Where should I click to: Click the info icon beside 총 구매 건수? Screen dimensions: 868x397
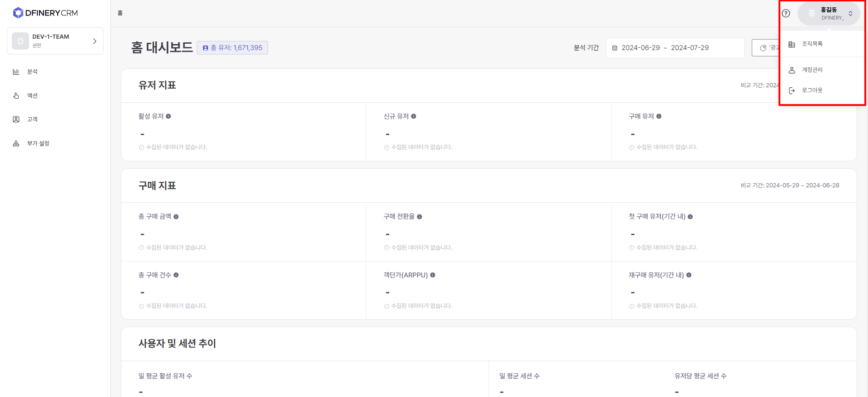tap(176, 275)
